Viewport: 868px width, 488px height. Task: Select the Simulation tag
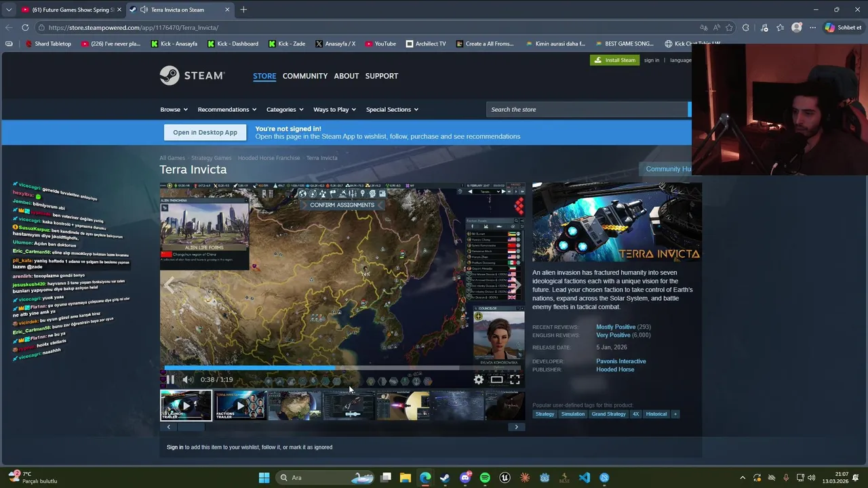click(573, 414)
